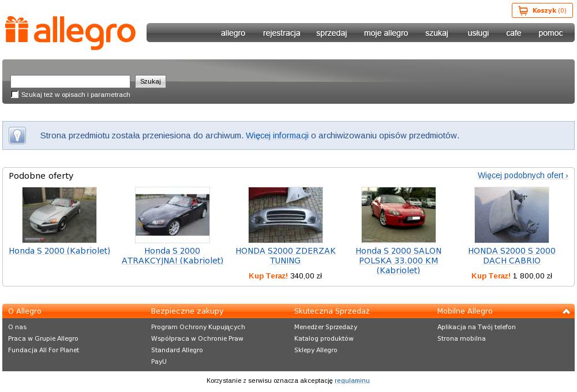Click the Allegro gift logo
Screen dimensions: 577x392
70,32
